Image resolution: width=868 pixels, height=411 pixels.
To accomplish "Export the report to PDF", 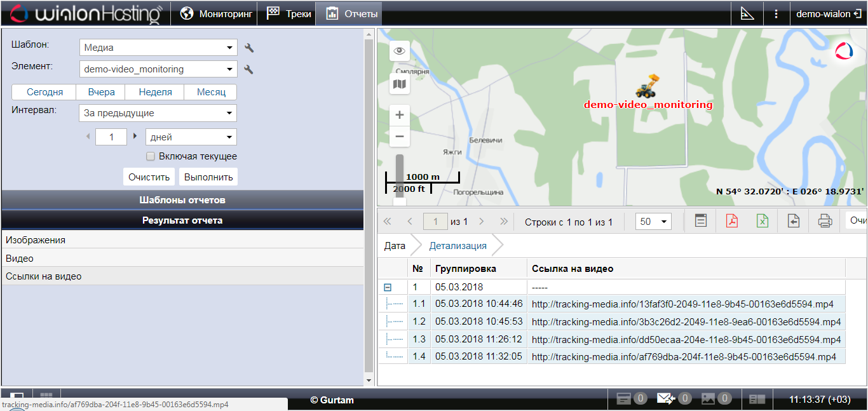I will tap(732, 221).
